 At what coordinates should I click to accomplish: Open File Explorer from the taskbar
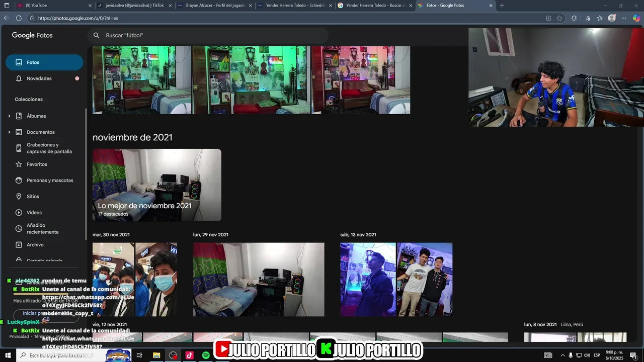pos(156,355)
